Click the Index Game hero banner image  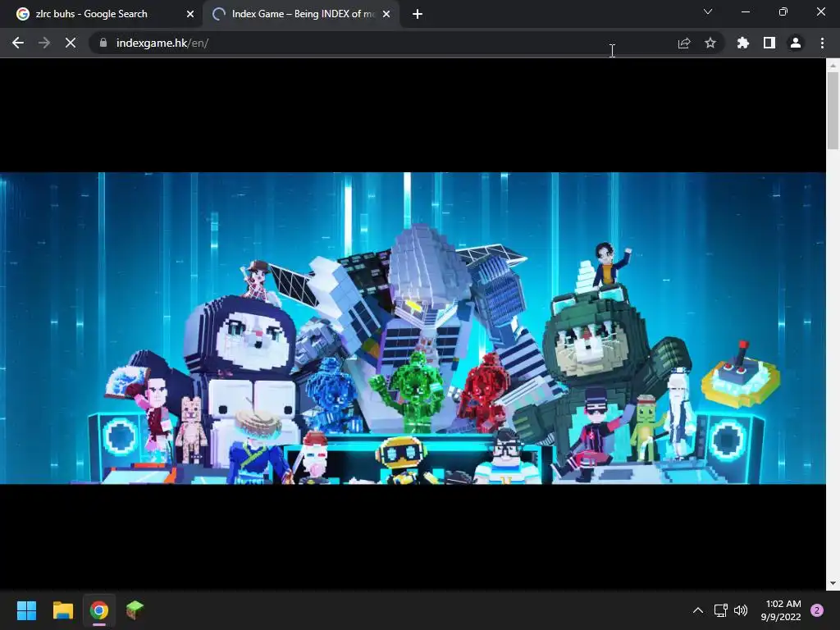(413, 328)
